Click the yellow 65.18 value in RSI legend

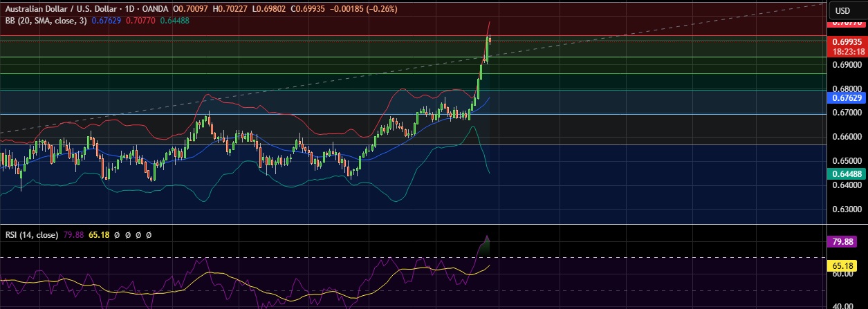point(100,235)
